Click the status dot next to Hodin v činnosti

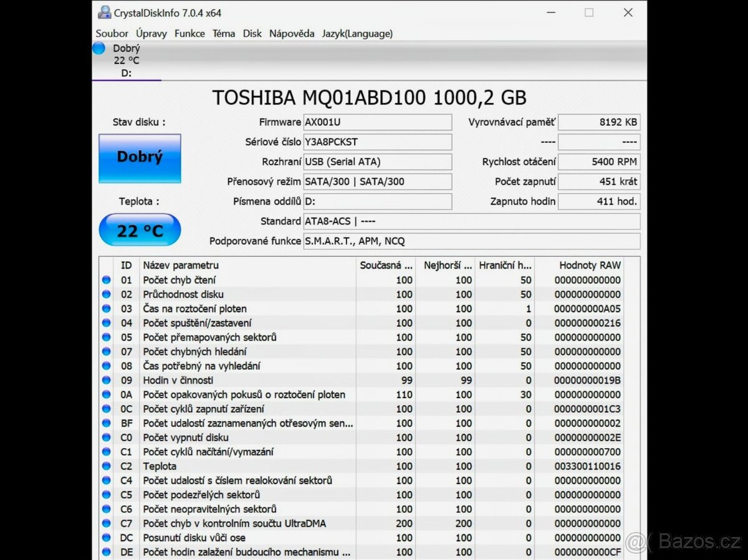coord(106,380)
